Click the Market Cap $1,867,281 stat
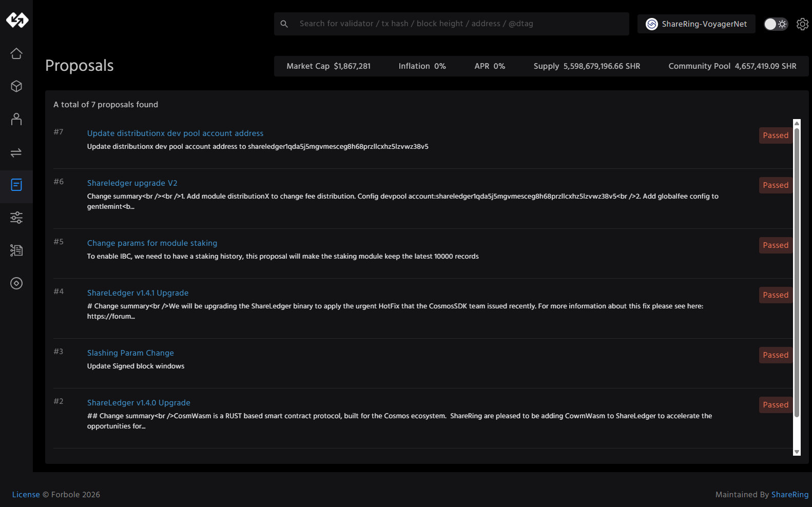 coord(328,66)
